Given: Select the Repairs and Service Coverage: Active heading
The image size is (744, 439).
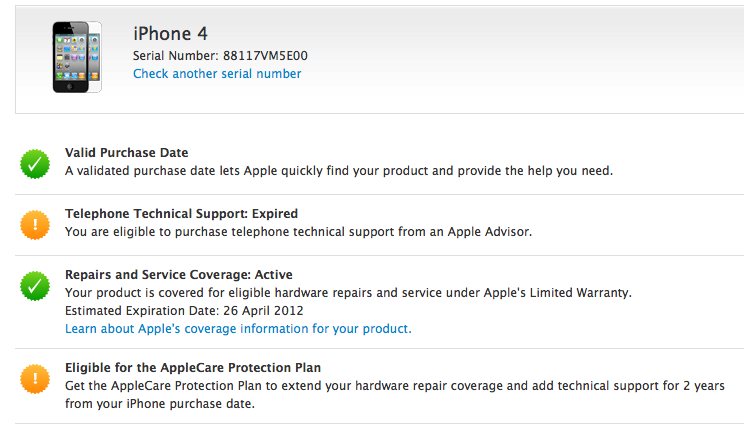Looking at the screenshot, I should pyautogui.click(x=179, y=274).
